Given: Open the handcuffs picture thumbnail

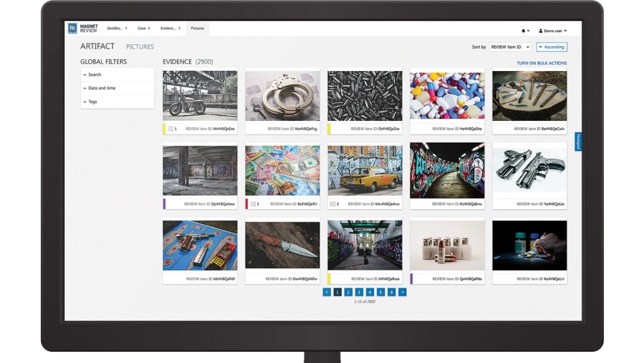Looking at the screenshot, I should [x=282, y=95].
